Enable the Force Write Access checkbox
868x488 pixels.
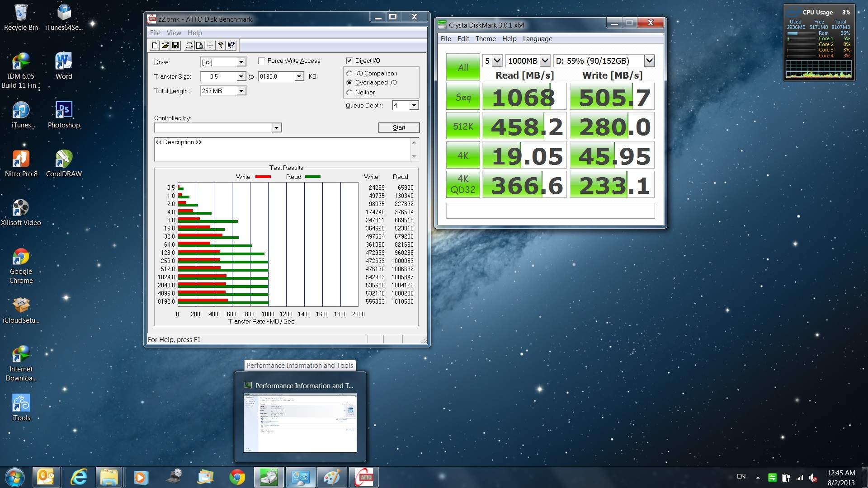261,61
